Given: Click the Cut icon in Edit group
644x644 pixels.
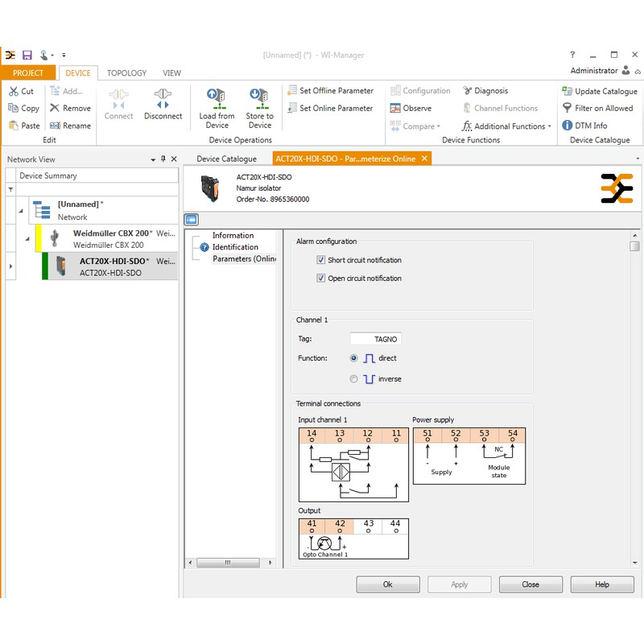Looking at the screenshot, I should click(x=14, y=91).
